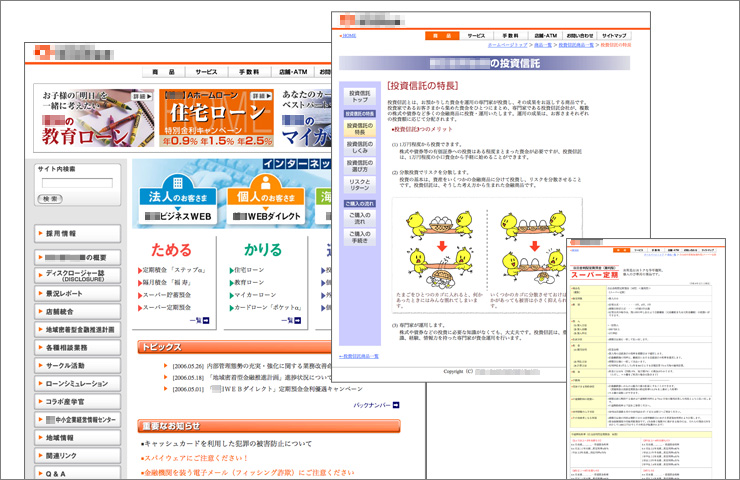Click ホームページトップ breadcrumb link
Viewport: 740px width, 480px height.
pyautogui.click(x=507, y=45)
